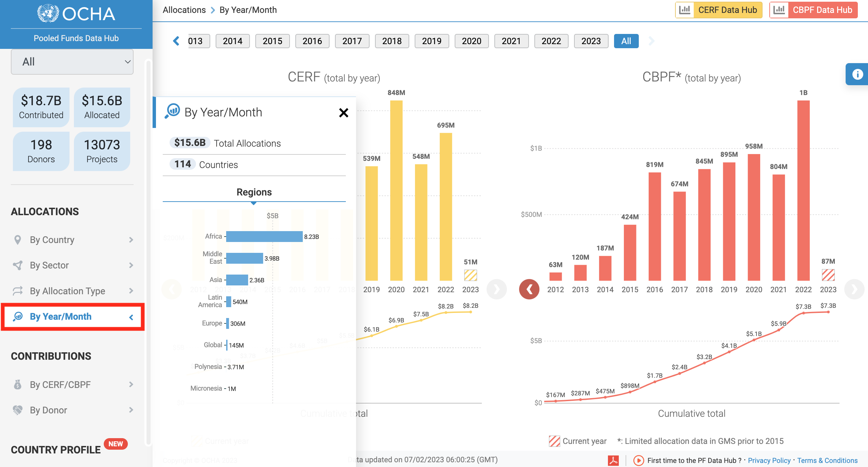Open By Sector allocations menu item
Viewport: 868px width, 467px height.
(x=73, y=265)
